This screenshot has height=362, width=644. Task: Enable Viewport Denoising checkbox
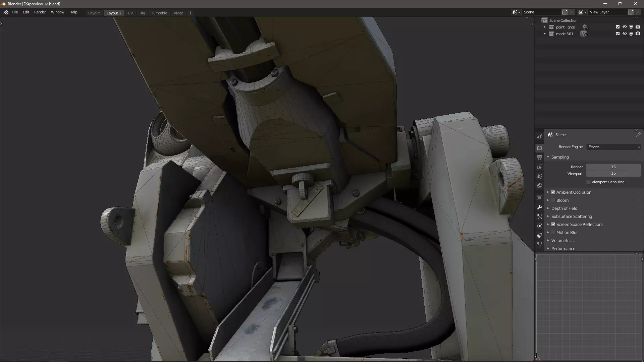[588, 182]
